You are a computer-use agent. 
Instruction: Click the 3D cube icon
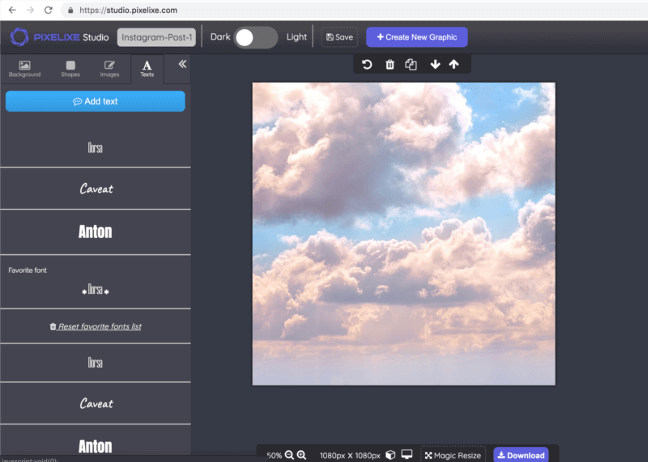[x=390, y=455]
